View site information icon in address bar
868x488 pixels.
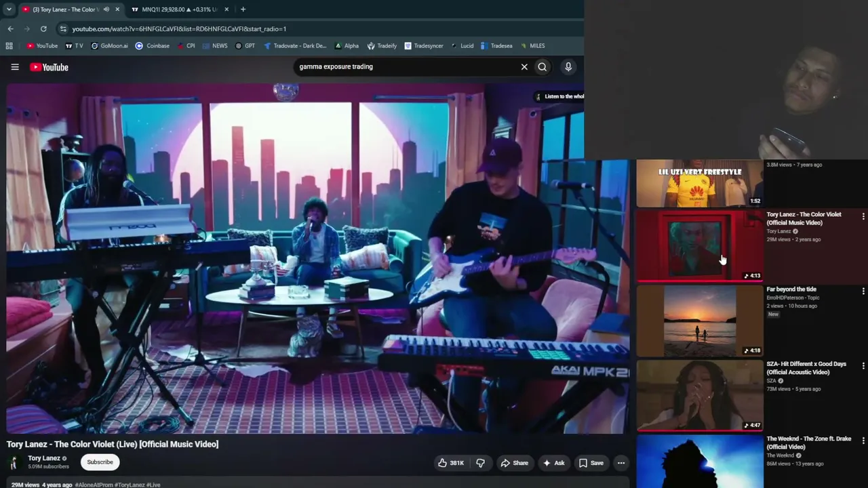63,28
